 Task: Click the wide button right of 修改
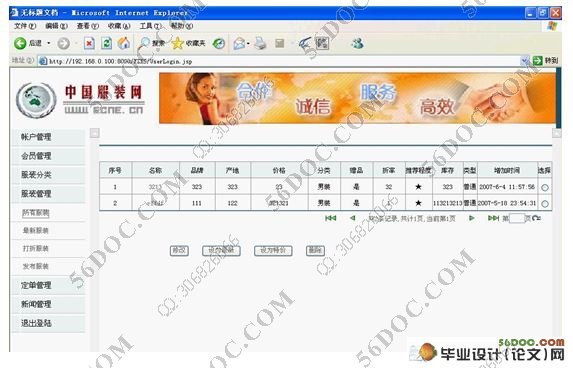221,250
